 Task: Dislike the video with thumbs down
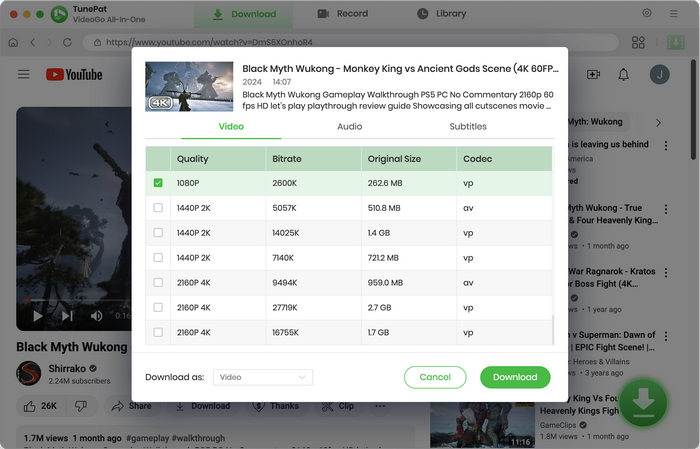click(x=81, y=406)
